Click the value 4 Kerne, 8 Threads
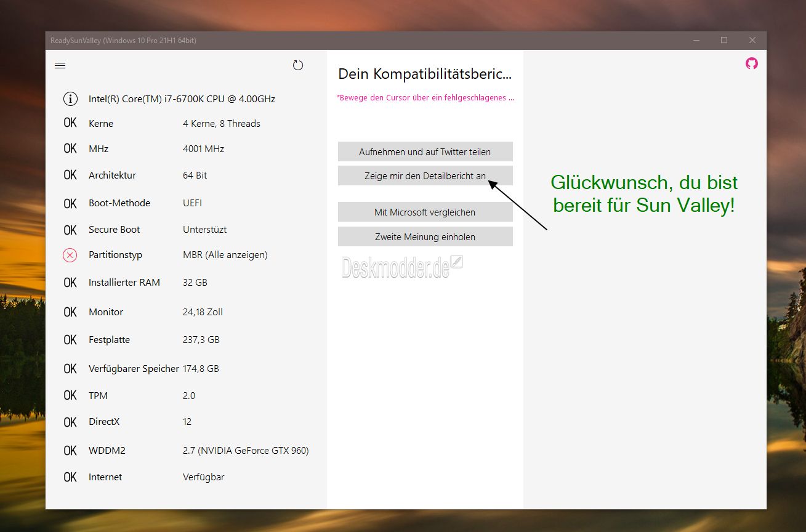Screen dimensions: 806x532 point(222,123)
